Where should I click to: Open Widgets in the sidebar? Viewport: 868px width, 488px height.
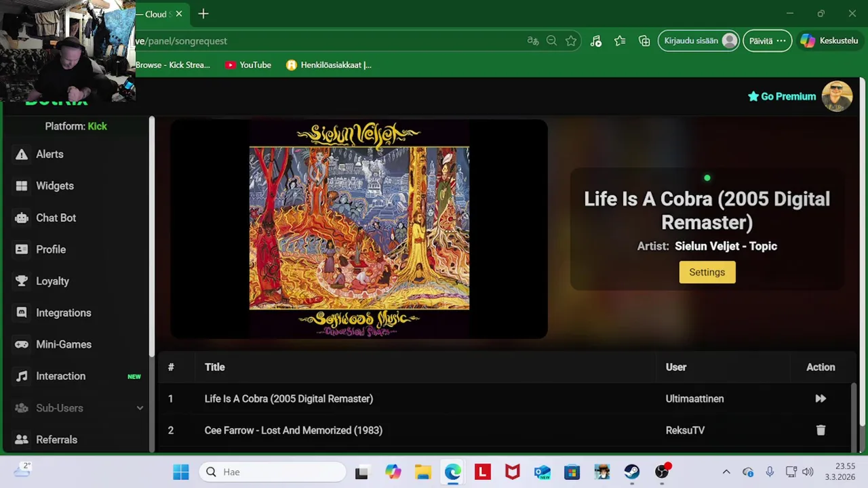[55, 186]
